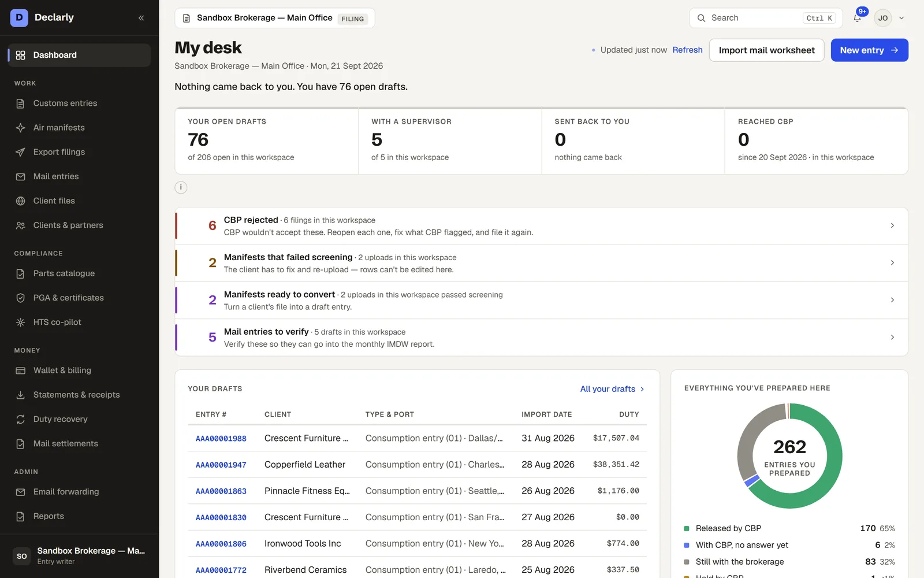Click the Wallet & billing card icon
The height and width of the screenshot is (578, 924).
pyautogui.click(x=20, y=370)
